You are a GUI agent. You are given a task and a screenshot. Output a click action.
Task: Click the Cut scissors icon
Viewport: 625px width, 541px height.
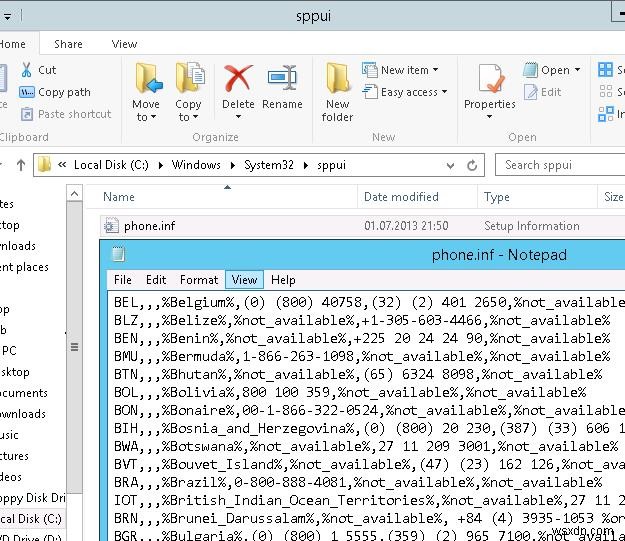pyautogui.click(x=26, y=70)
